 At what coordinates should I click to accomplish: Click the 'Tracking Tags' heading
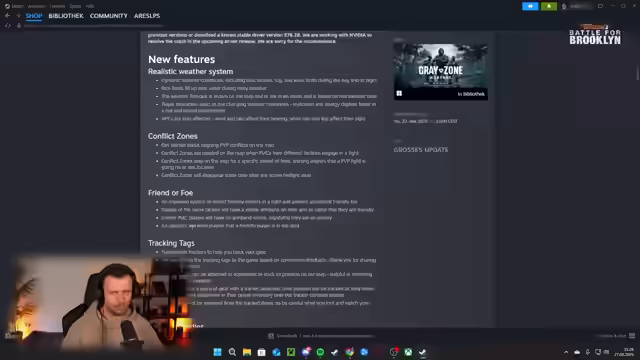pyautogui.click(x=171, y=243)
